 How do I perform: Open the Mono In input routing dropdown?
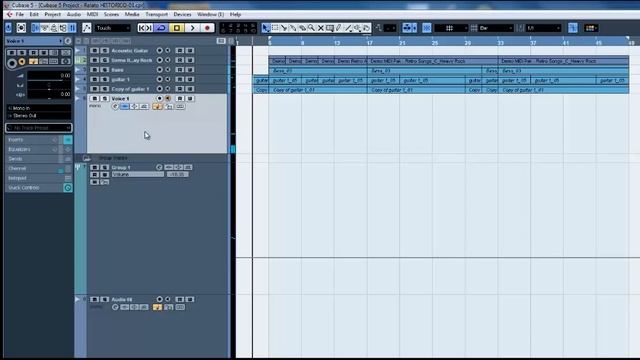[39, 108]
